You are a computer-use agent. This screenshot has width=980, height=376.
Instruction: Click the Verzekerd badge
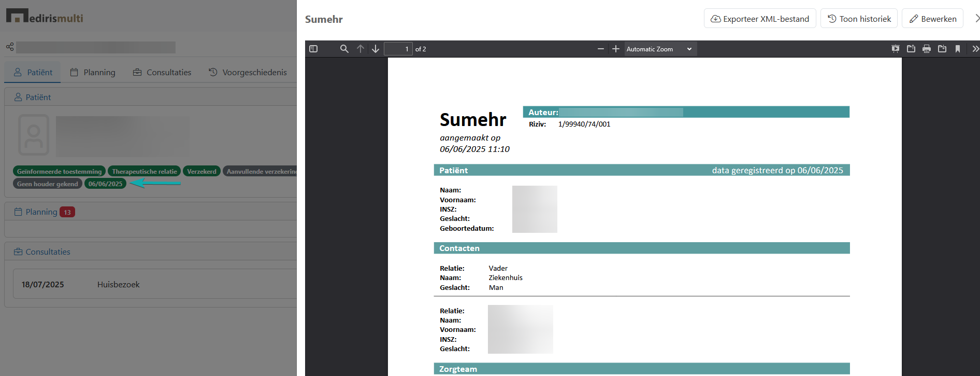[201, 171]
